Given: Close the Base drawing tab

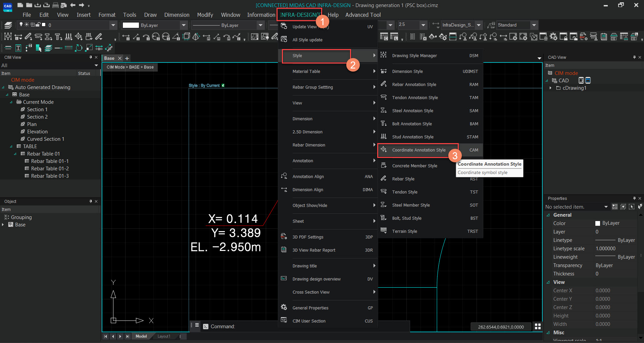Looking at the screenshot, I should coord(120,58).
